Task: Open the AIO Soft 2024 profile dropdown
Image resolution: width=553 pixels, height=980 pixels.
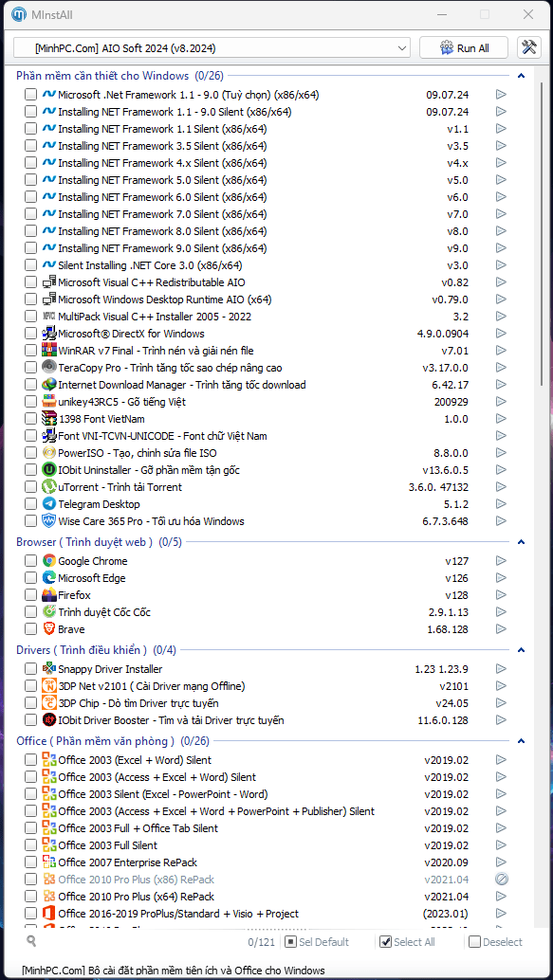Action: pyautogui.click(x=212, y=47)
